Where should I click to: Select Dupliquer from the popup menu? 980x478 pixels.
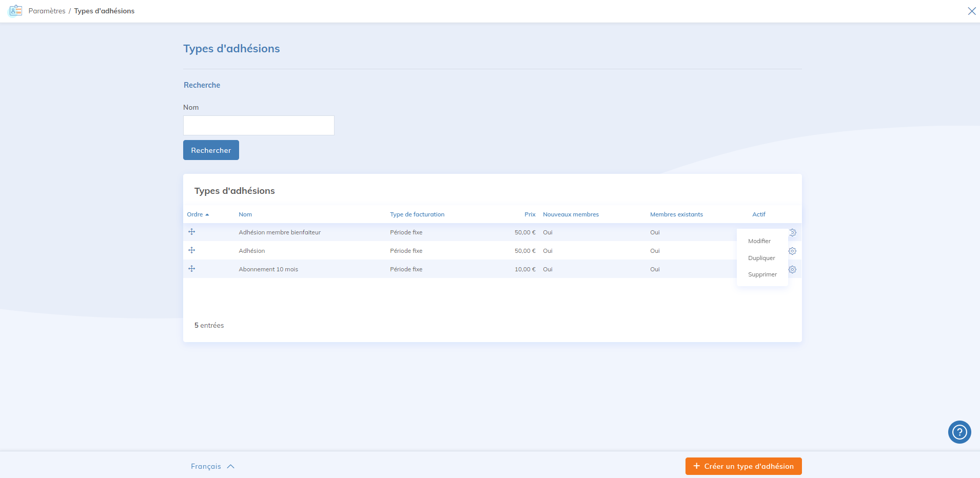(x=761, y=258)
